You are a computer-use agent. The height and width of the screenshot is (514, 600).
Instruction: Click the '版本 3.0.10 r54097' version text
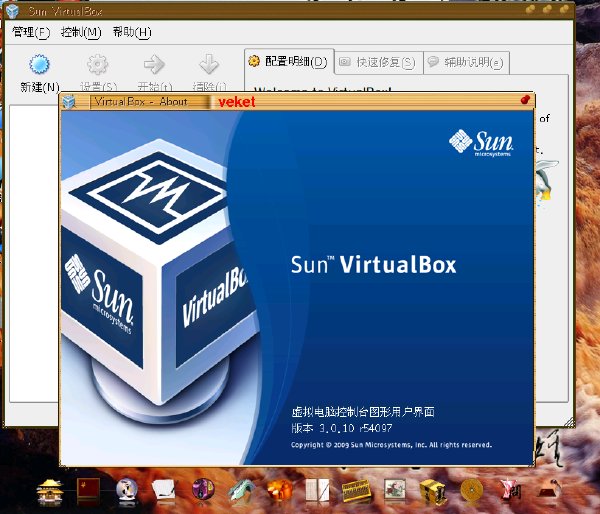(342, 428)
